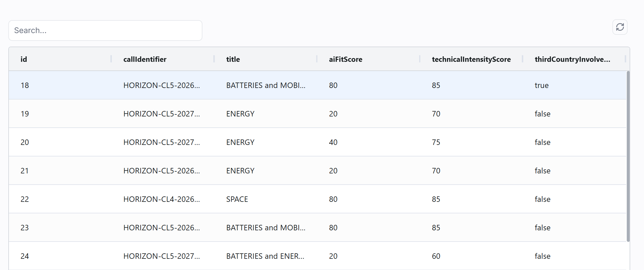Screen dimensions: 644x270
Task: Sort table by aiFitScore header
Action: point(345,59)
